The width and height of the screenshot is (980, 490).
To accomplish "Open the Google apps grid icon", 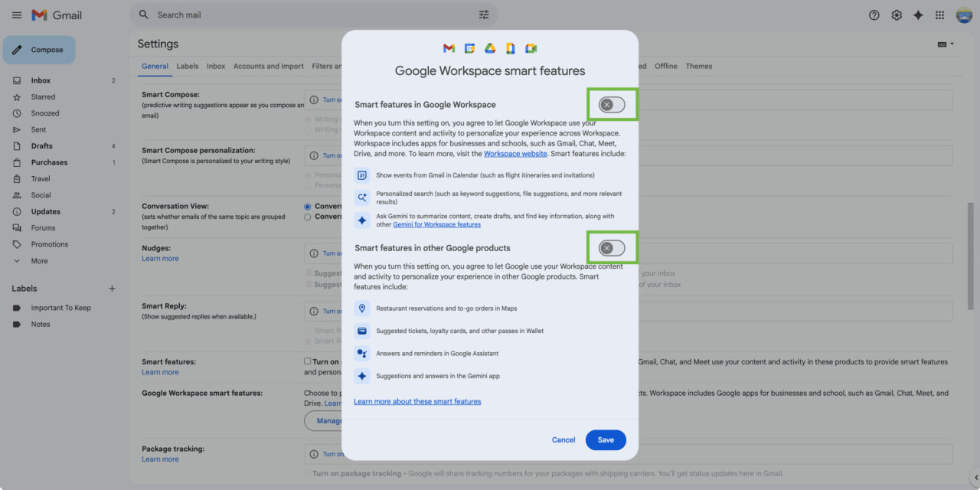I will point(940,15).
